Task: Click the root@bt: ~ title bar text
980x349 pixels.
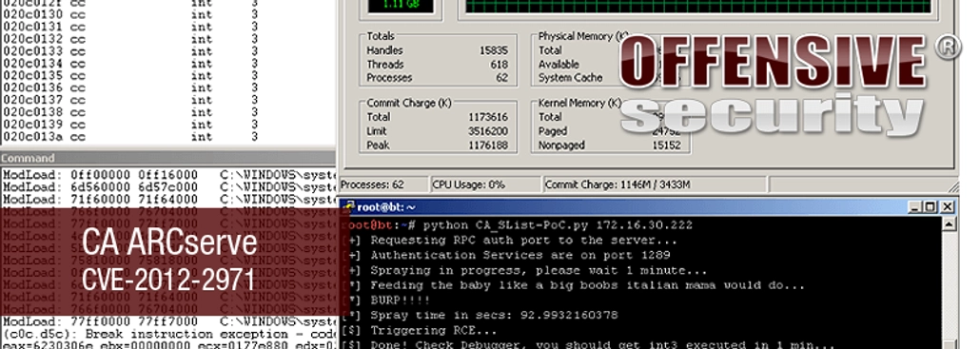Action: tap(385, 207)
